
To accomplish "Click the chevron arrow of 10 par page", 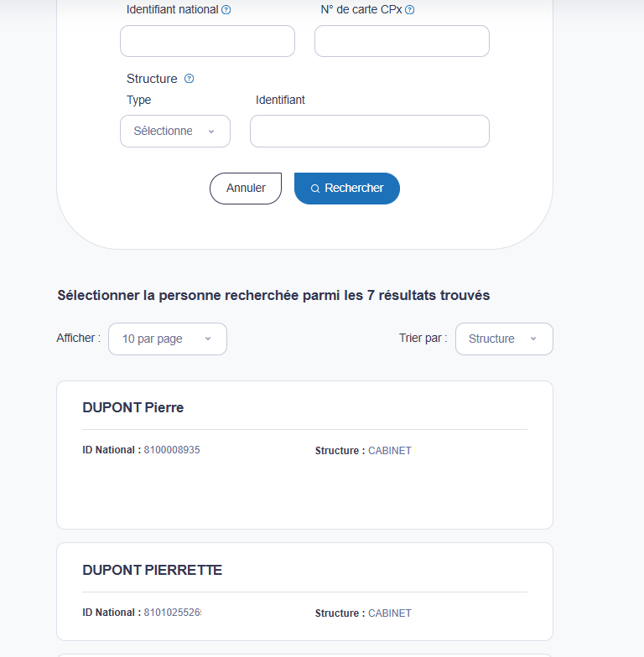I will click(208, 339).
